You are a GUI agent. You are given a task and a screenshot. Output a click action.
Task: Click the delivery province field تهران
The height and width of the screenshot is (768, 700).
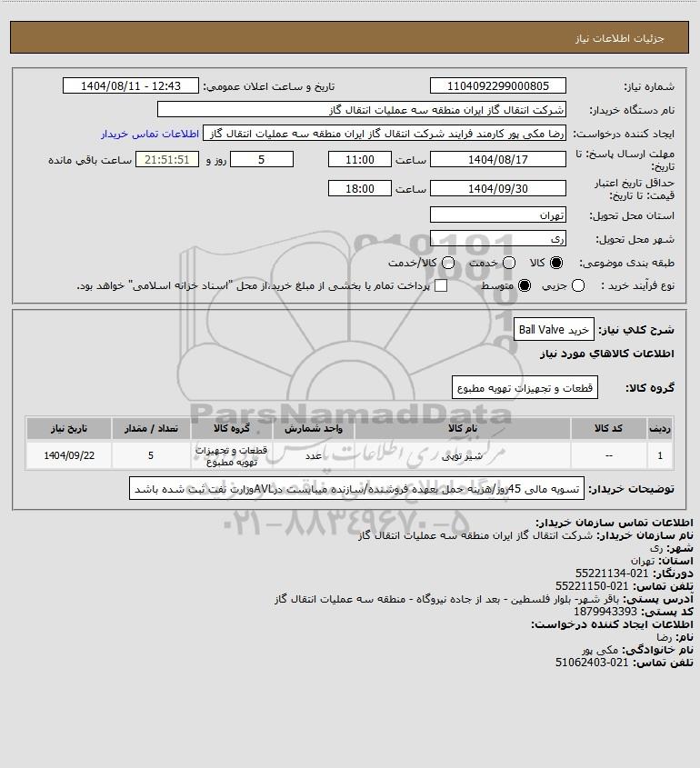[x=497, y=215]
